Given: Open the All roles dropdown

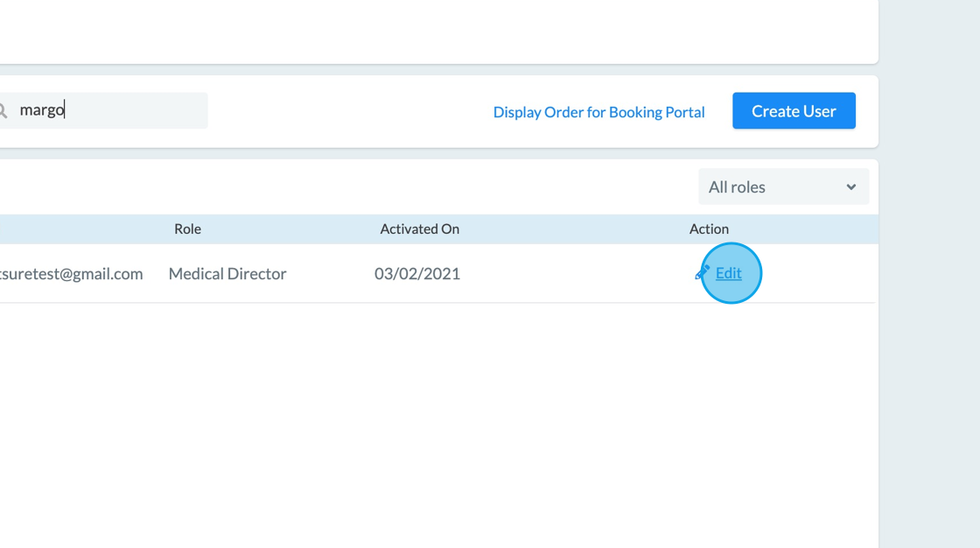Looking at the screenshot, I should [783, 186].
